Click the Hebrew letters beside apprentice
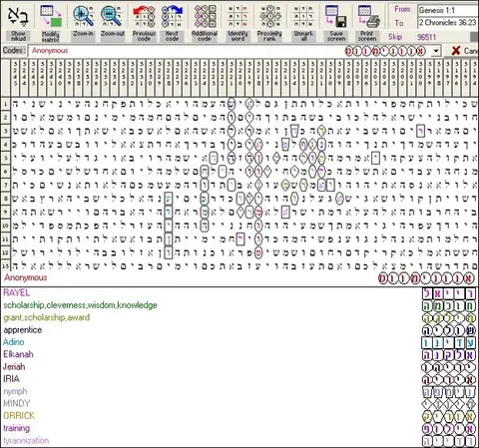The height and width of the screenshot is (448, 479). pos(449,330)
